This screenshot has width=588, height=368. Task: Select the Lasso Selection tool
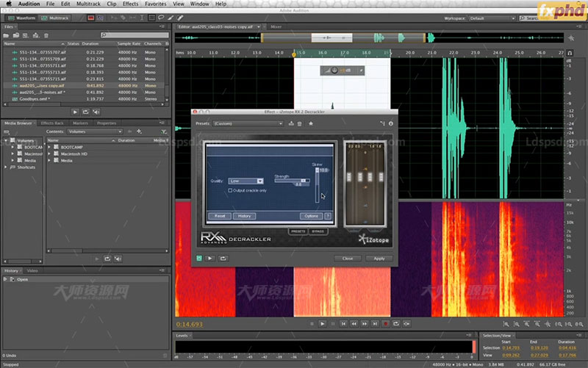161,18
